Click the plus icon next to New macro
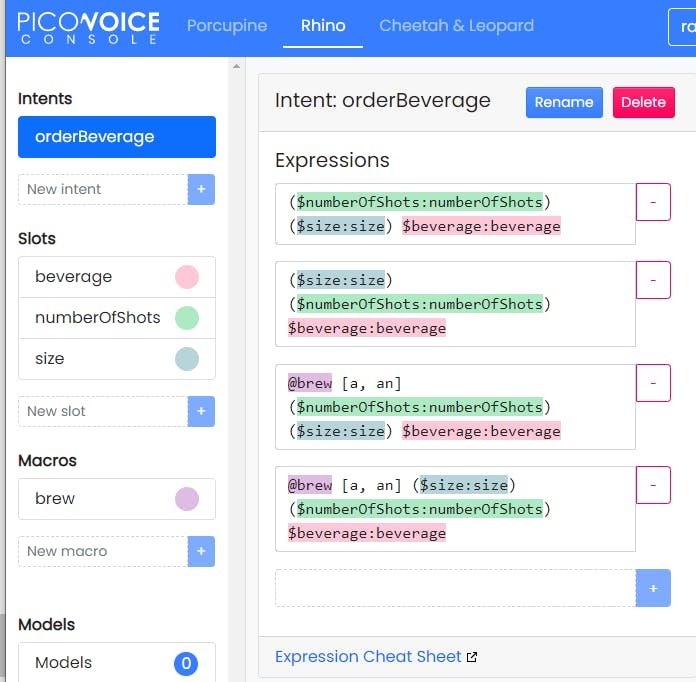 (201, 551)
